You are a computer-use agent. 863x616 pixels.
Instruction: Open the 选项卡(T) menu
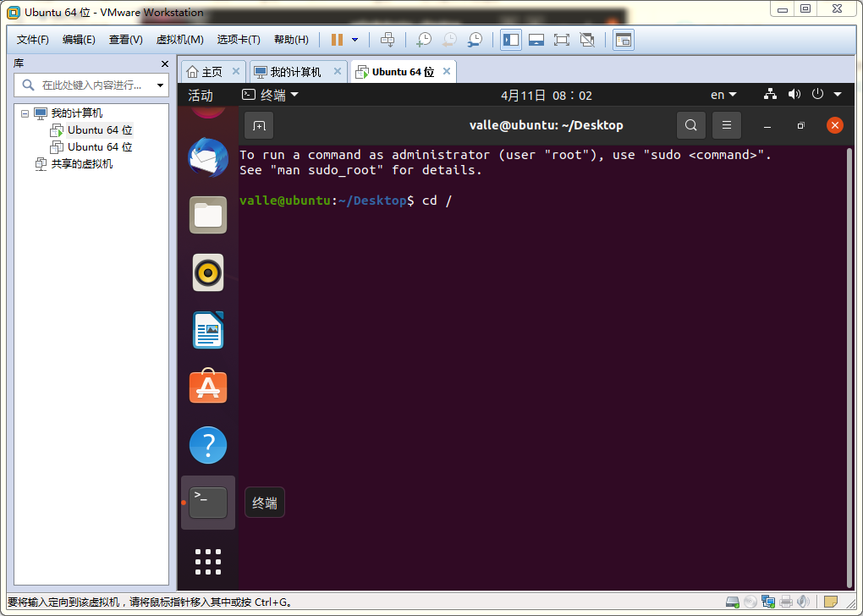239,40
